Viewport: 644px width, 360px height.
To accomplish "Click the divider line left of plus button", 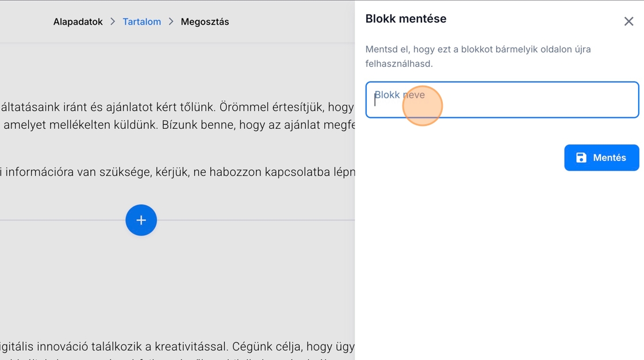I will [x=57, y=220].
